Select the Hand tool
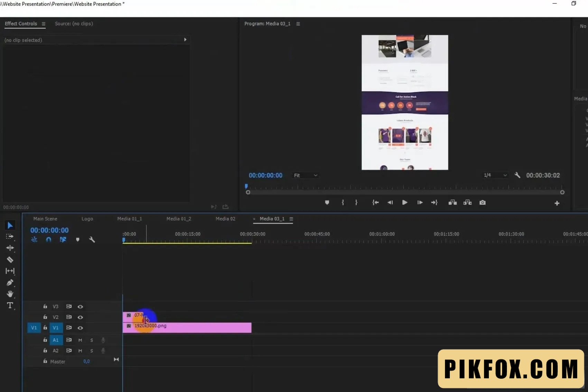Image resolution: width=588 pixels, height=392 pixels. point(10,294)
